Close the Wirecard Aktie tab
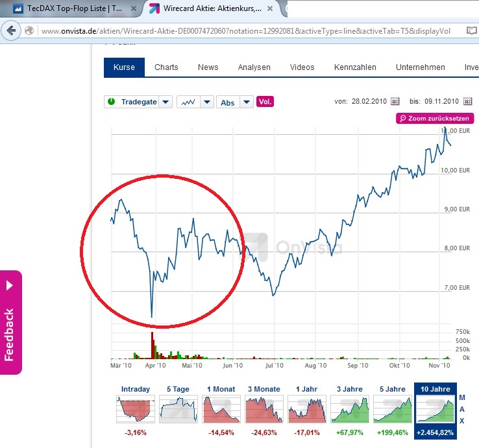Viewport: 479px width, 448px height. coord(270,8)
